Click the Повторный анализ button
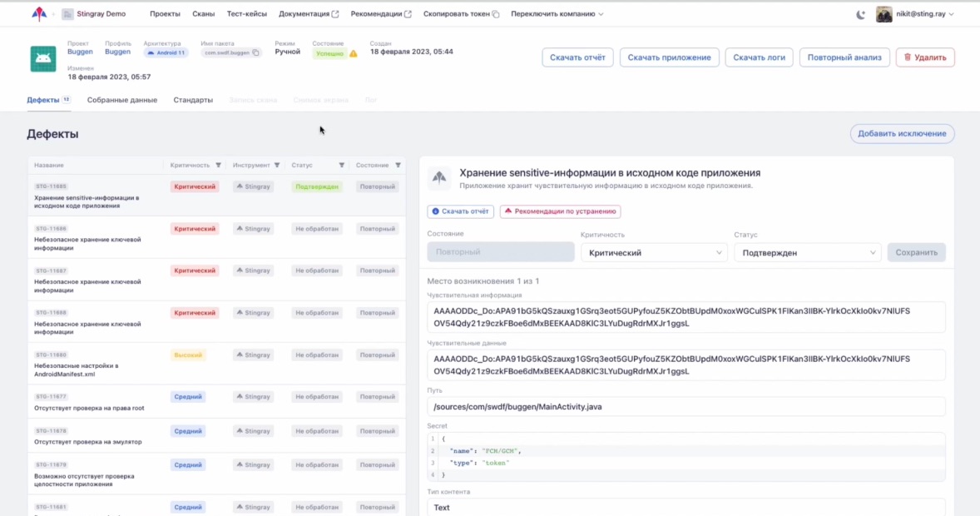The width and height of the screenshot is (980, 516). coord(844,57)
